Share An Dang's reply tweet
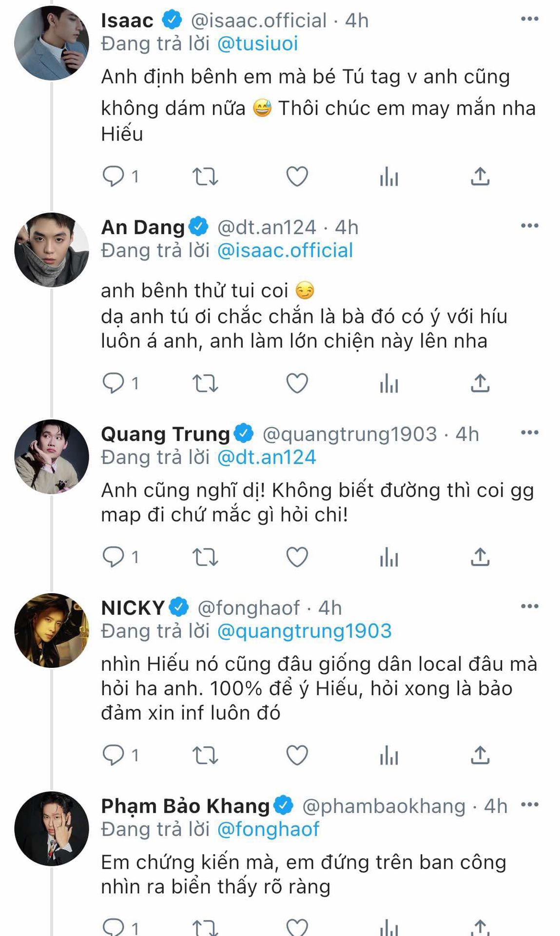The height and width of the screenshot is (936, 560). coord(480,384)
